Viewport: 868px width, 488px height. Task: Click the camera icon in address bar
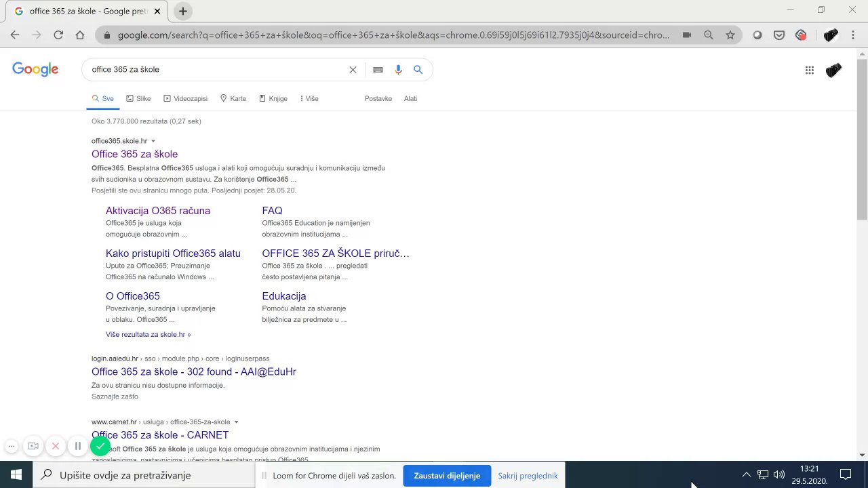[687, 35]
